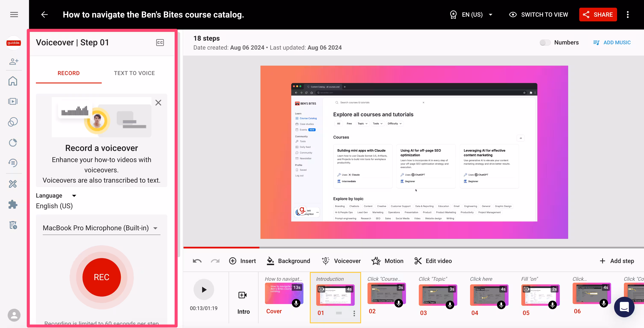Viewport: 644px width, 328px height.
Task: Undo the last edit
Action: pyautogui.click(x=197, y=261)
